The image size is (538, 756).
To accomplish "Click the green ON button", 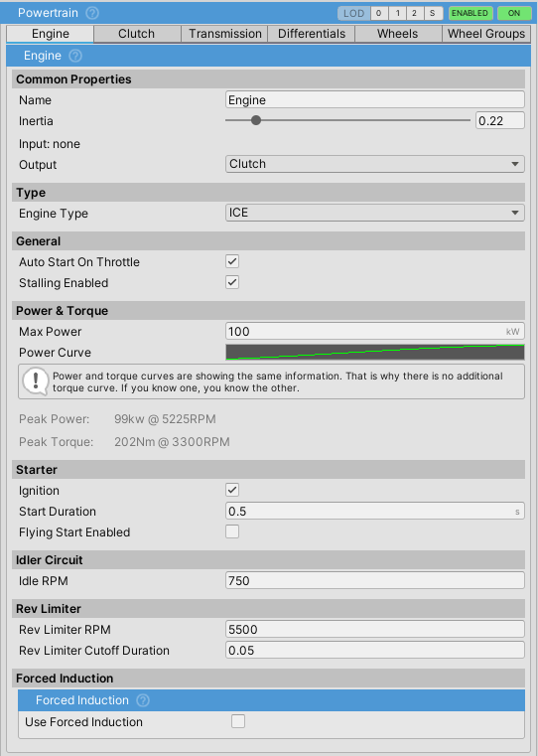I will coord(514,13).
